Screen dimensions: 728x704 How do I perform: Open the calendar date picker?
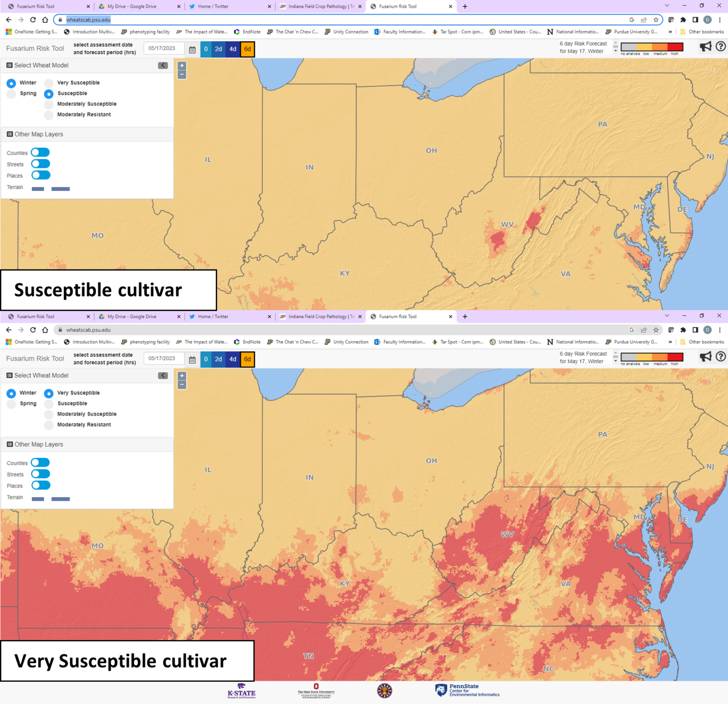[192, 48]
